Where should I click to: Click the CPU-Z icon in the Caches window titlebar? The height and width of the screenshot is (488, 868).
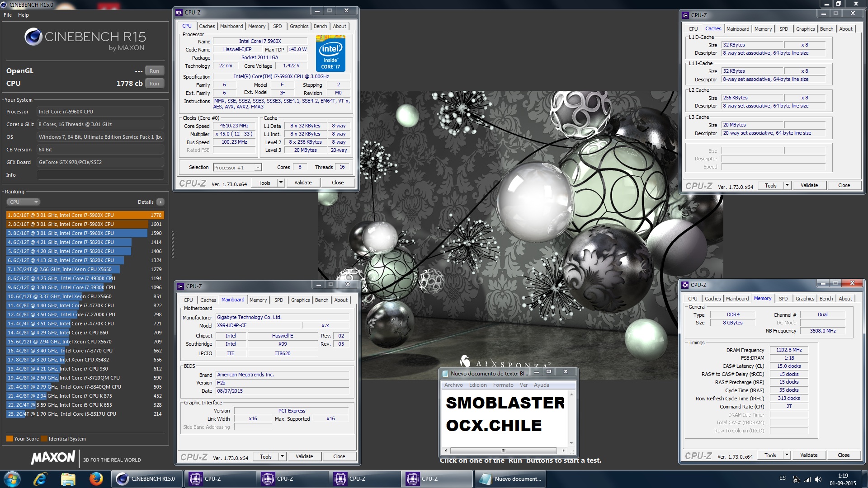[x=685, y=15]
